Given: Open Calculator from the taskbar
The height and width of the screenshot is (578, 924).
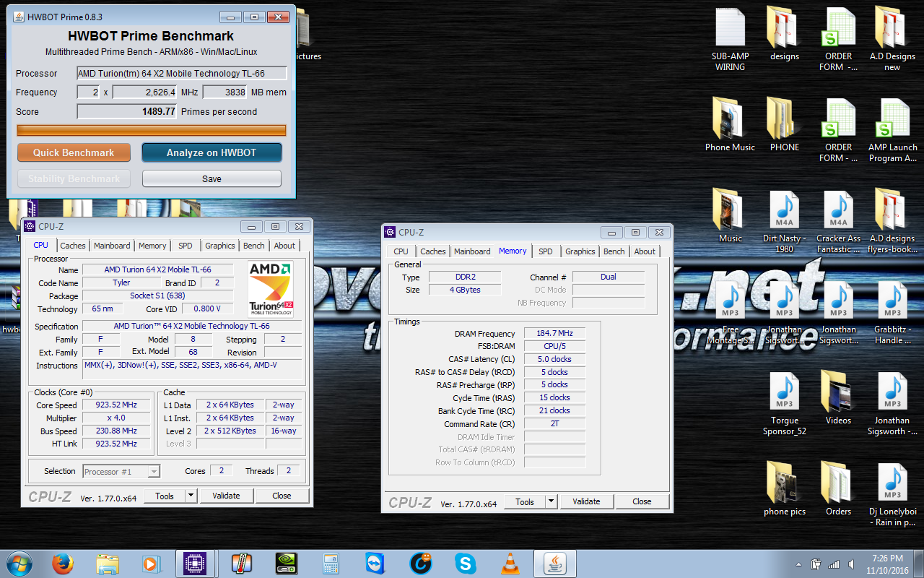Looking at the screenshot, I should click(x=331, y=564).
